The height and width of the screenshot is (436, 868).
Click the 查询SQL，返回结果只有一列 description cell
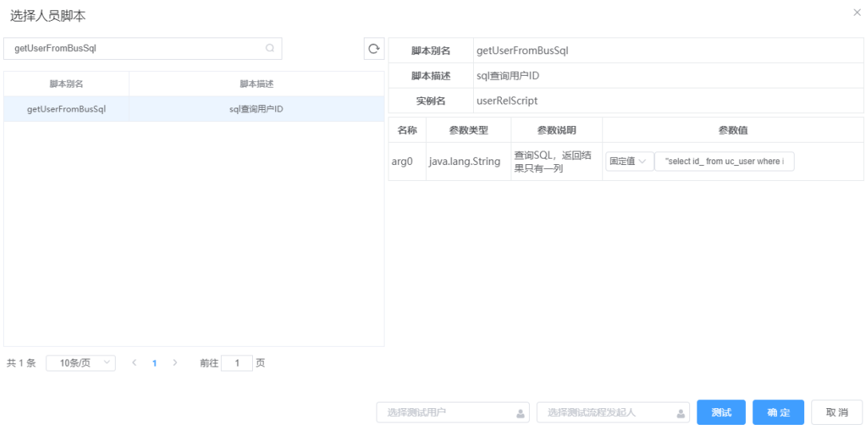556,162
